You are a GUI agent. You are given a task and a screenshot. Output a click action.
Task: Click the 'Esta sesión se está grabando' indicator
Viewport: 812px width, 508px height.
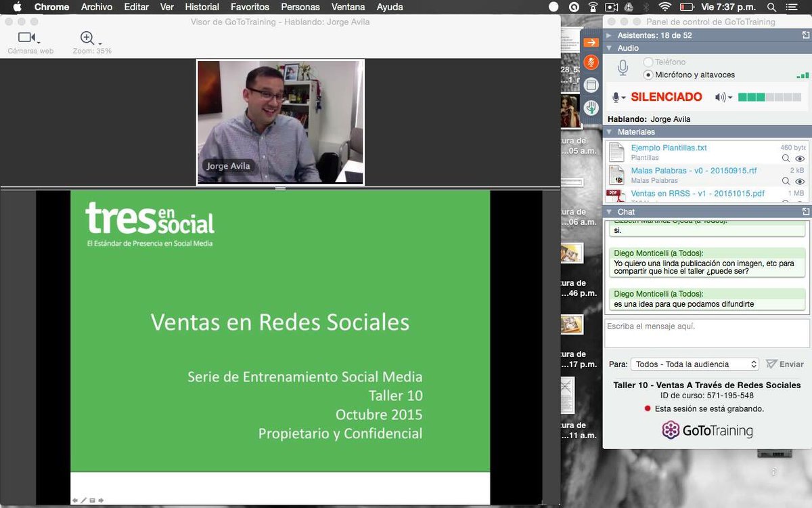pyautogui.click(x=704, y=409)
